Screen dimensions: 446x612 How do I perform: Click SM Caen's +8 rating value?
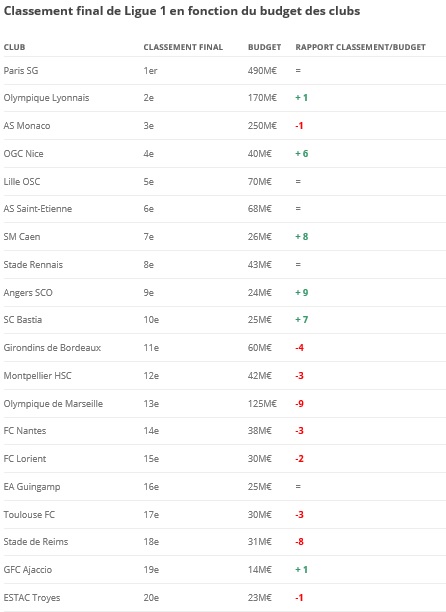[302, 237]
